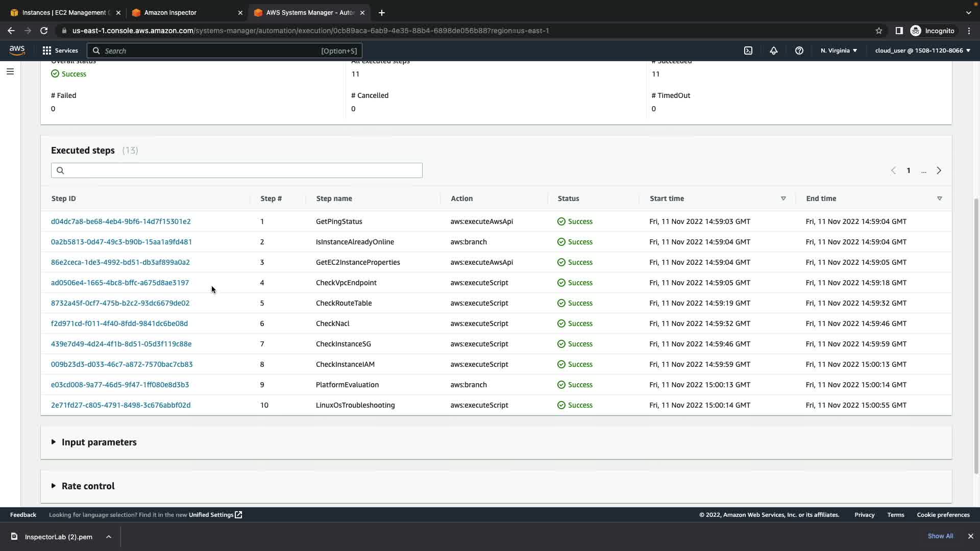Open AWS CloudShell icon
The image size is (980, 551).
coord(748,51)
